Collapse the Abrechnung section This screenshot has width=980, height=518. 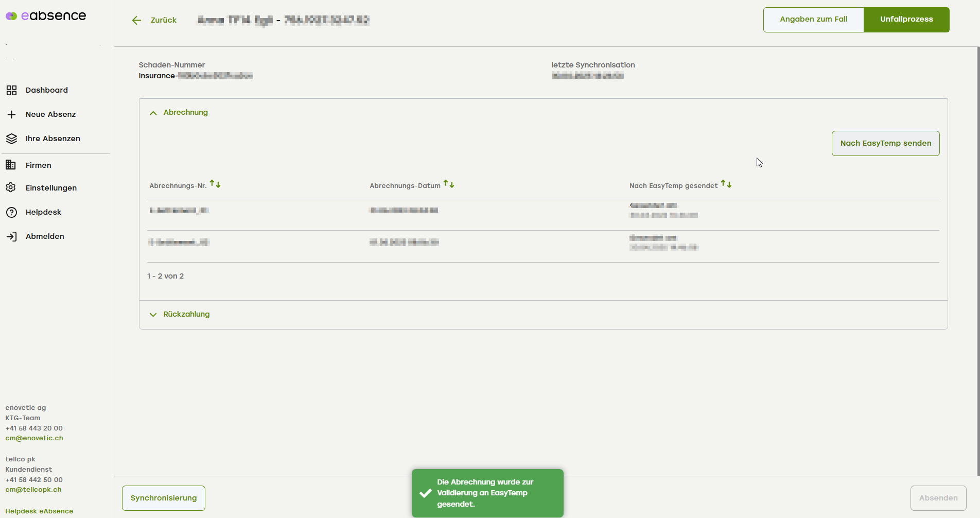point(153,113)
